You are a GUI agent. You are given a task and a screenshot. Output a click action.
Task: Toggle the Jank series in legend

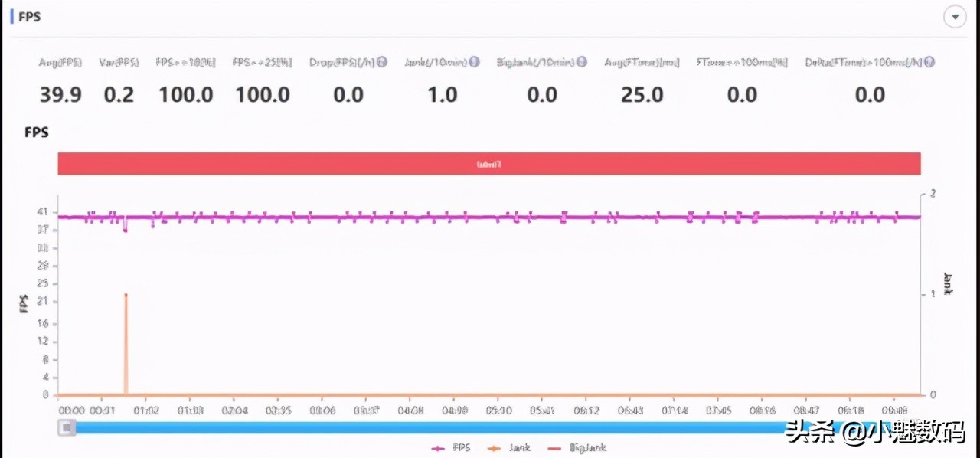[509, 447]
